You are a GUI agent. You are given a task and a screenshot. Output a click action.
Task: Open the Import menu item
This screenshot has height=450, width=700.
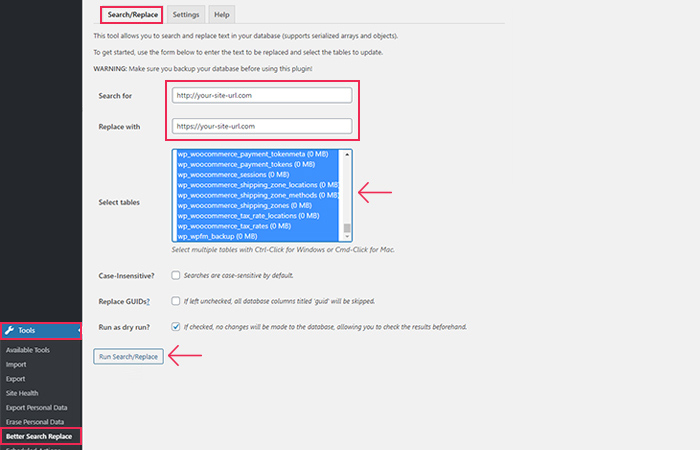[16, 364]
